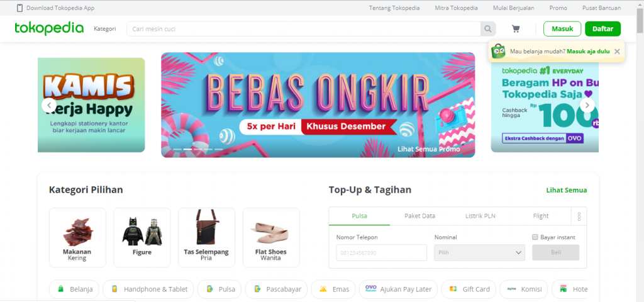Click the Daftar button

[603, 29]
